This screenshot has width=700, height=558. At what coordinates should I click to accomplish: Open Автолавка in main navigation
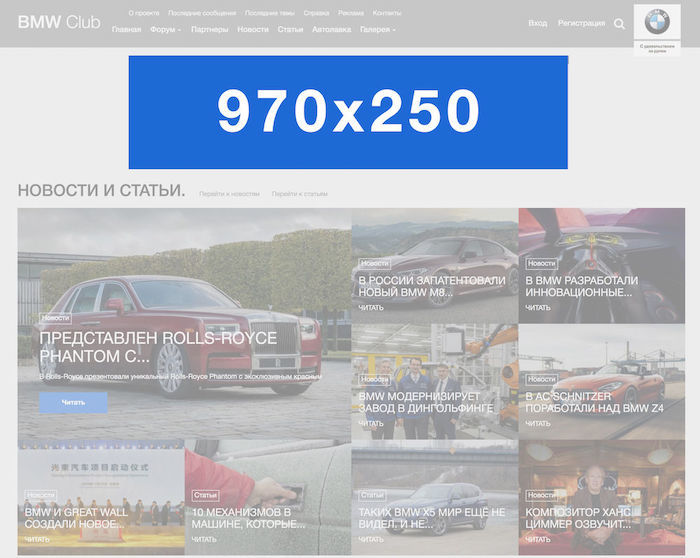tap(331, 29)
